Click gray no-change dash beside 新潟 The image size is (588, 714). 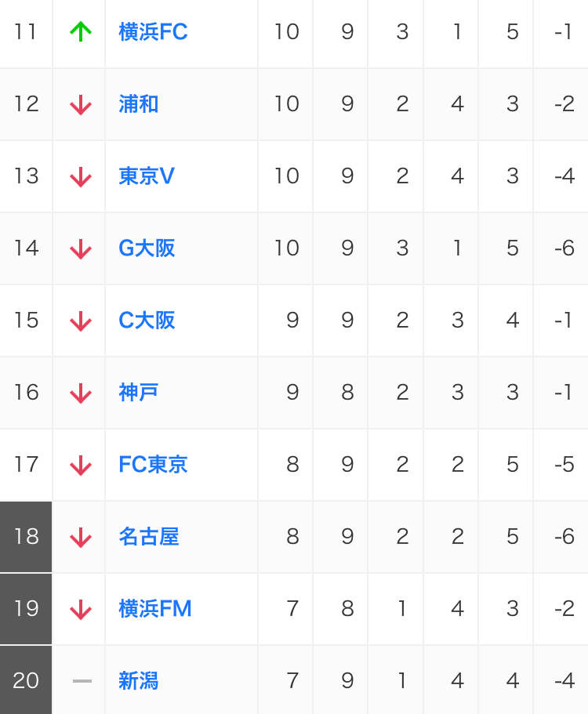pyautogui.click(x=82, y=681)
